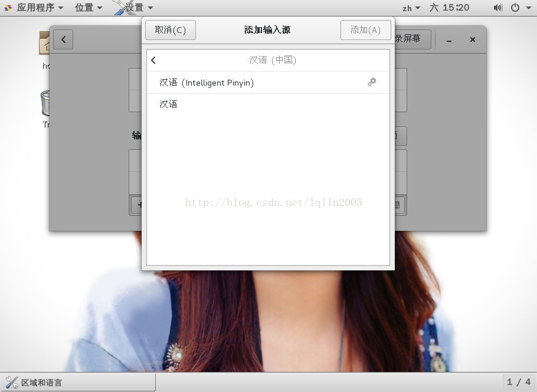Screen dimensions: 537x392
Task: Click the applications menu logo icon
Action: pyautogui.click(x=8, y=8)
